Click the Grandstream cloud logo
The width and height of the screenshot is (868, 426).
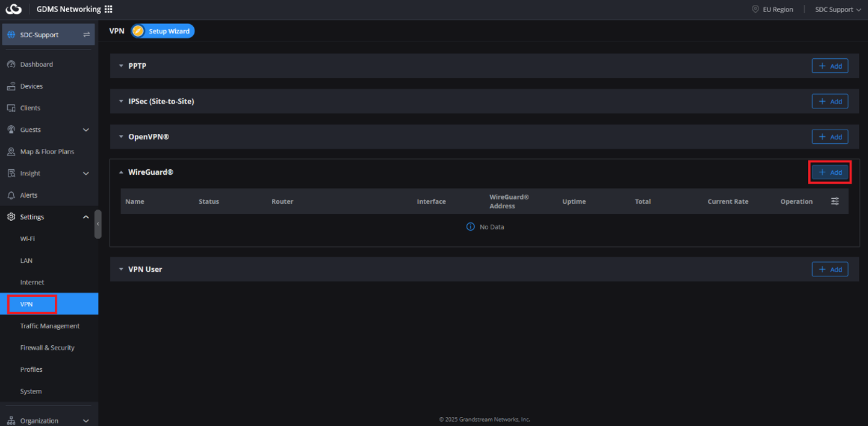pos(14,9)
